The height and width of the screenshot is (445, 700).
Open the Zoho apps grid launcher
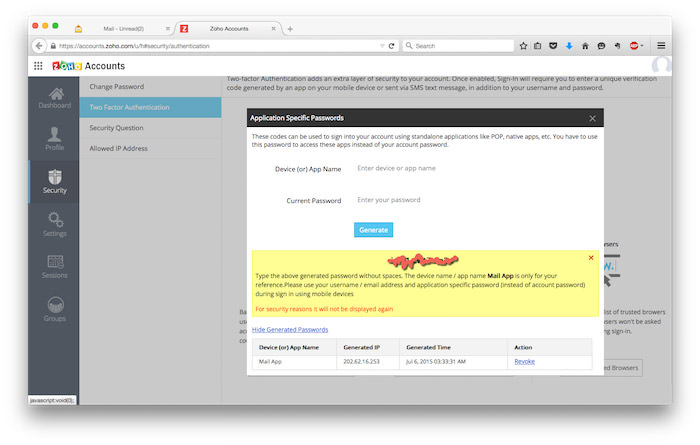(38, 66)
